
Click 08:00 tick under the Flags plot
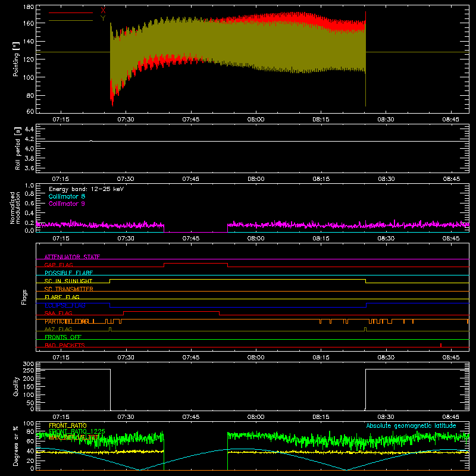[x=256, y=358]
